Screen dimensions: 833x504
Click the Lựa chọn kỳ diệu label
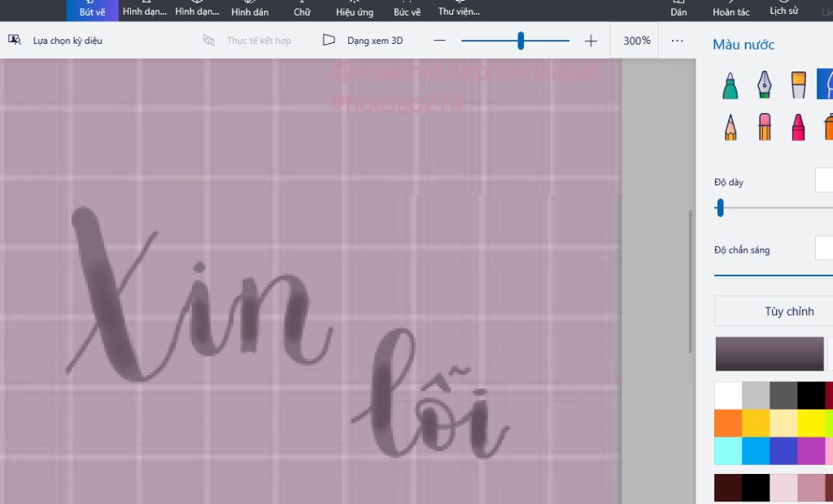(68, 41)
